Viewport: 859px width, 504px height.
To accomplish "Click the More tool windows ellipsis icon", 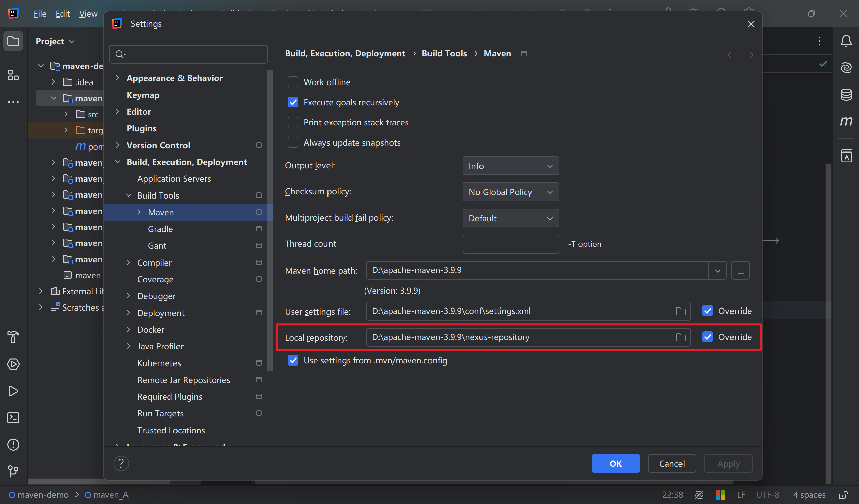I will click(13, 102).
